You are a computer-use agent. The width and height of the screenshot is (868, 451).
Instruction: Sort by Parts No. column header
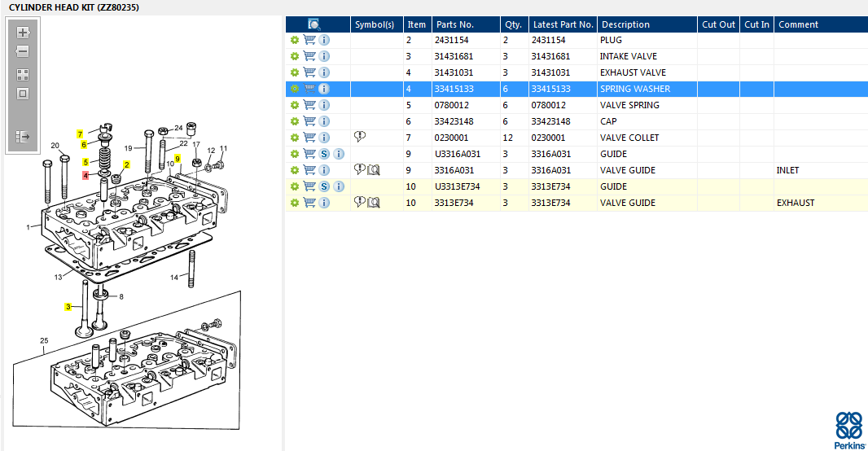(x=455, y=24)
